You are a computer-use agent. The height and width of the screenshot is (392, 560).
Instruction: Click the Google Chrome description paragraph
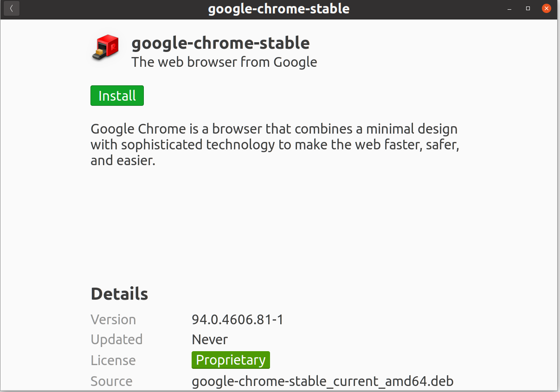pyautogui.click(x=275, y=144)
